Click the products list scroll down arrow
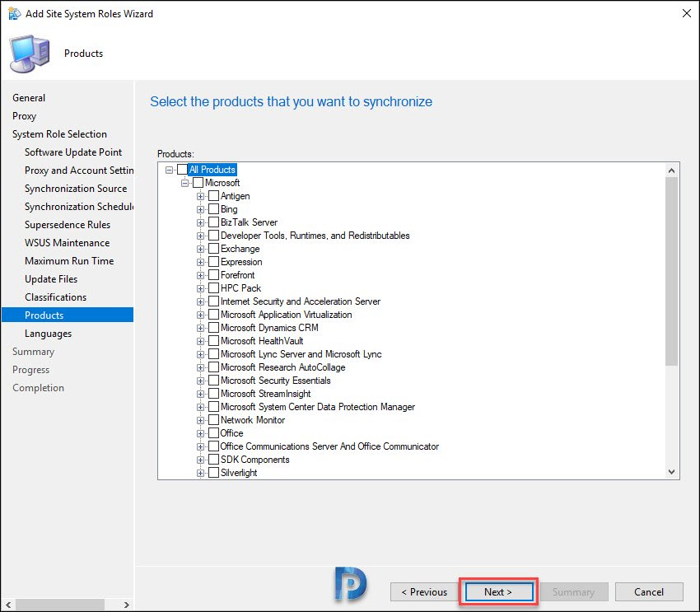Image resolution: width=700 pixels, height=612 pixels. coord(671,472)
